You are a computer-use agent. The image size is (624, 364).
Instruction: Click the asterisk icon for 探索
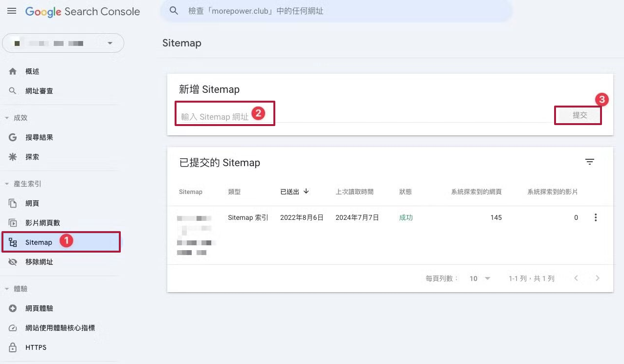coord(13,157)
